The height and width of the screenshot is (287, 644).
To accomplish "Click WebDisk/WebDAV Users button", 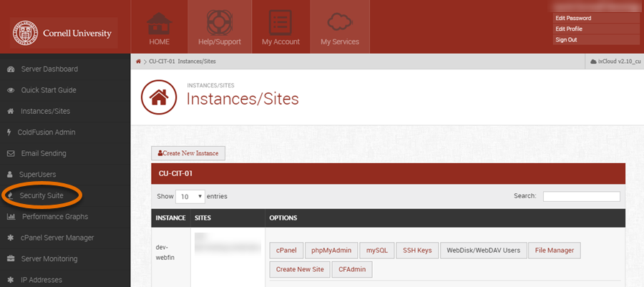I will coord(484,250).
